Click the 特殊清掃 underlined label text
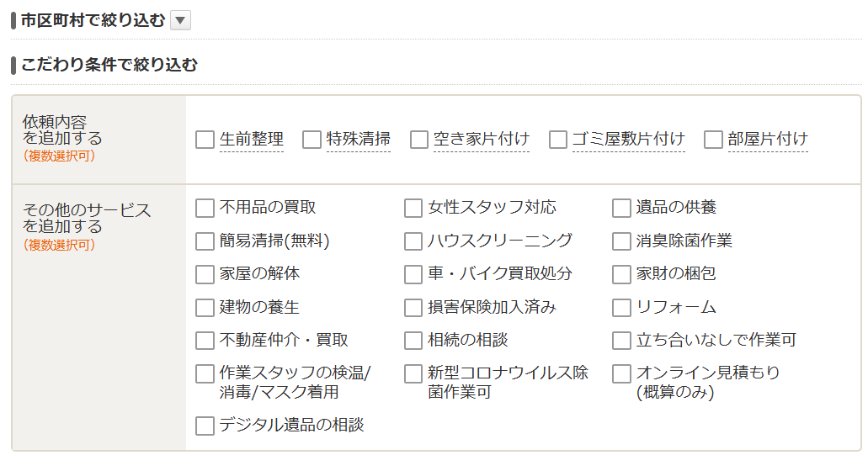The image size is (868, 455). click(x=359, y=140)
